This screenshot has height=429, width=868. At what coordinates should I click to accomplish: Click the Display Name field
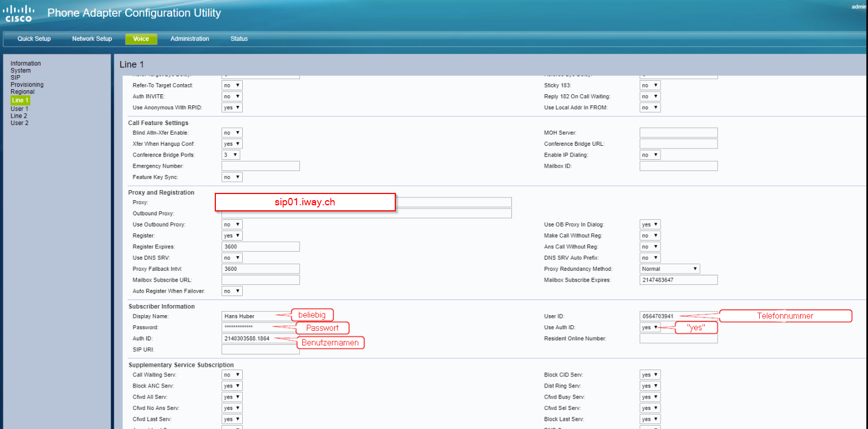(261, 316)
